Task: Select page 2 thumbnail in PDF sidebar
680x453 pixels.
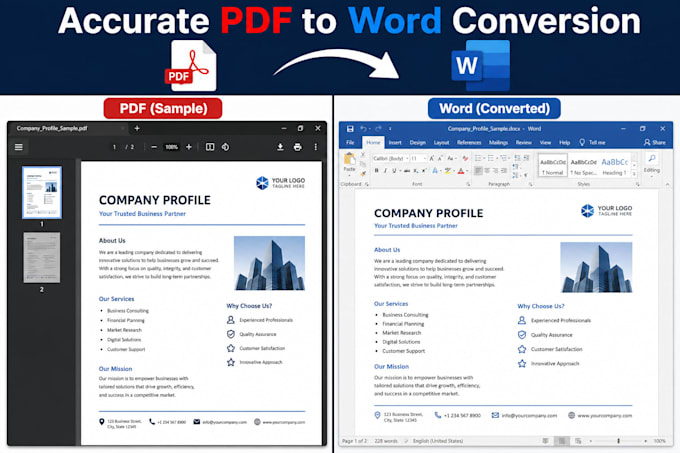Action: coord(42,257)
